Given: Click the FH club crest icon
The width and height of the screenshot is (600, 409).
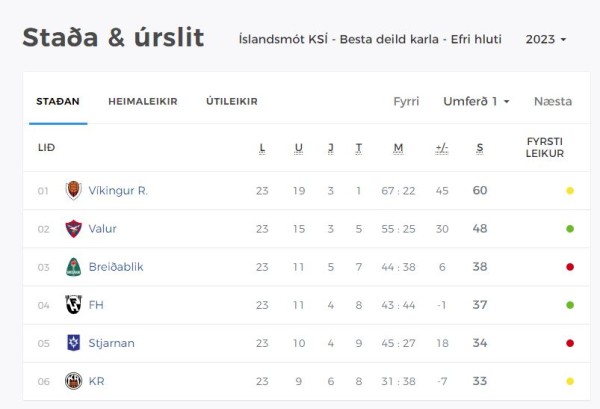Looking at the screenshot, I should click(73, 305).
